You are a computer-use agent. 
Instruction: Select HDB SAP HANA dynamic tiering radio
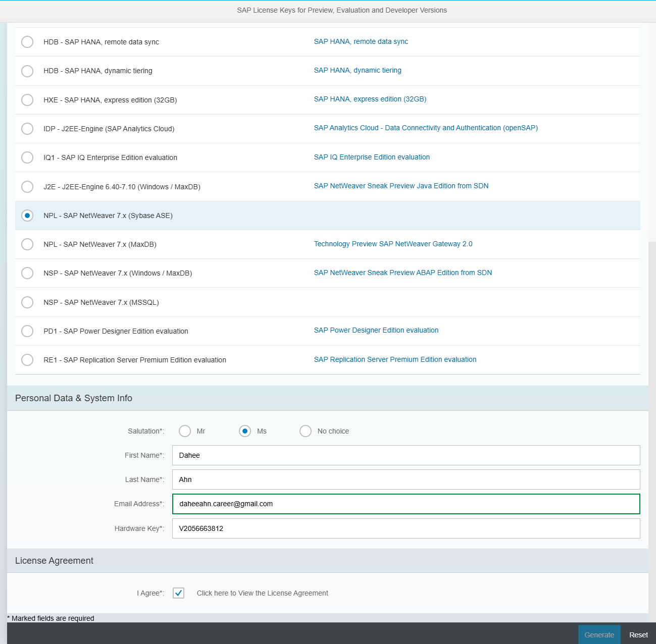(27, 71)
